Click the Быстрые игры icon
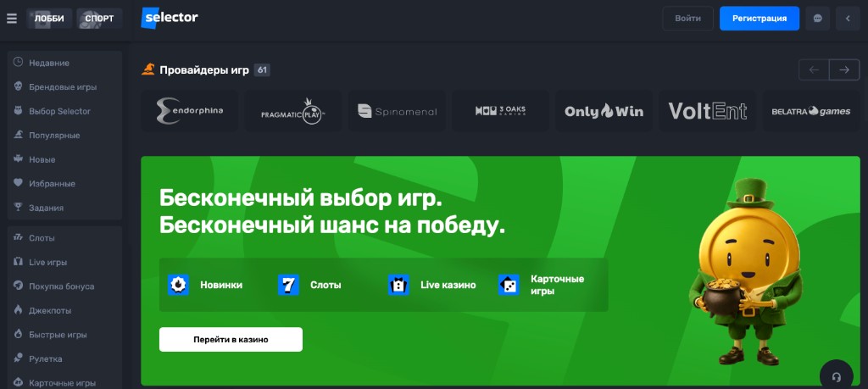868x389 pixels. click(x=18, y=334)
